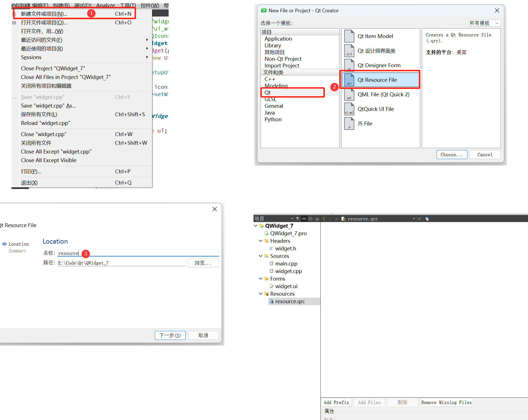The height and width of the screenshot is (420, 528).
Task: Select JS File template
Action: 380,123
